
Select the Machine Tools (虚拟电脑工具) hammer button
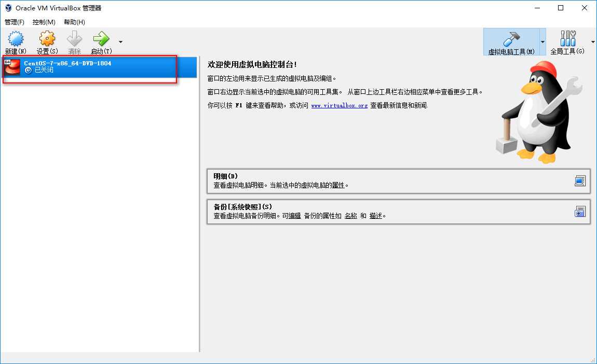(x=511, y=42)
